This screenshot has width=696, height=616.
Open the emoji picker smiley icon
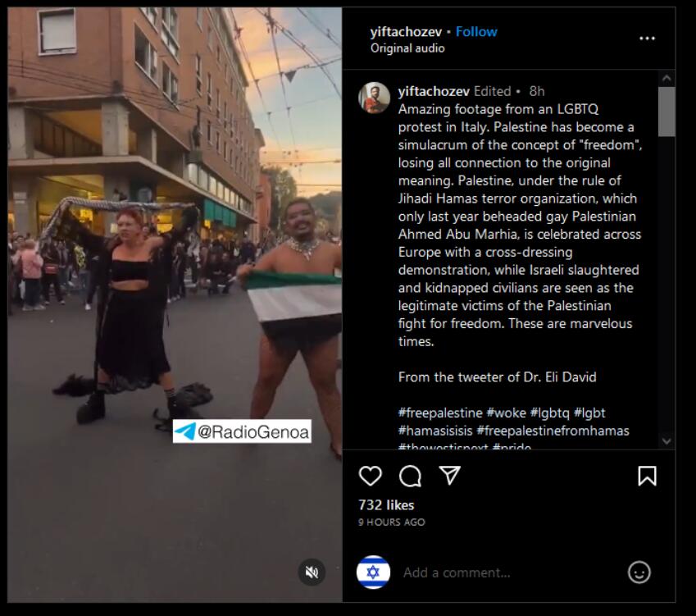[639, 572]
